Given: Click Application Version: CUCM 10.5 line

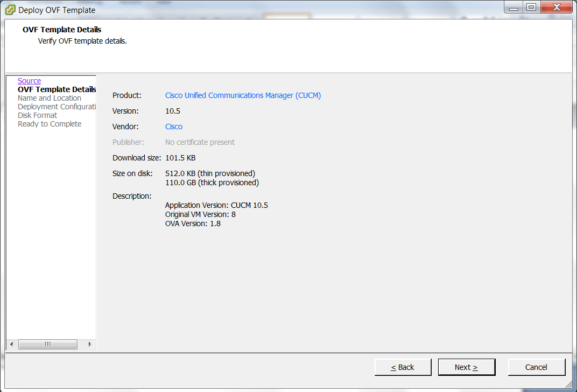Looking at the screenshot, I should [216, 205].
